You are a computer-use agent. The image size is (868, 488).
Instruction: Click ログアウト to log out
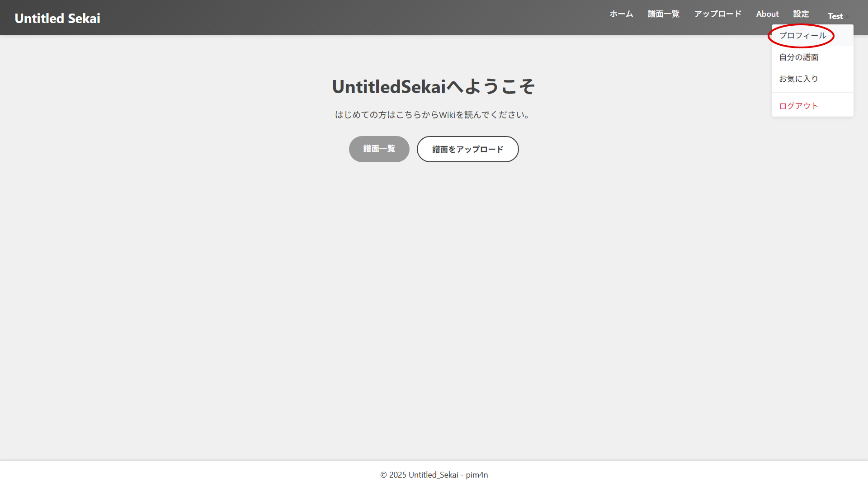coord(798,105)
